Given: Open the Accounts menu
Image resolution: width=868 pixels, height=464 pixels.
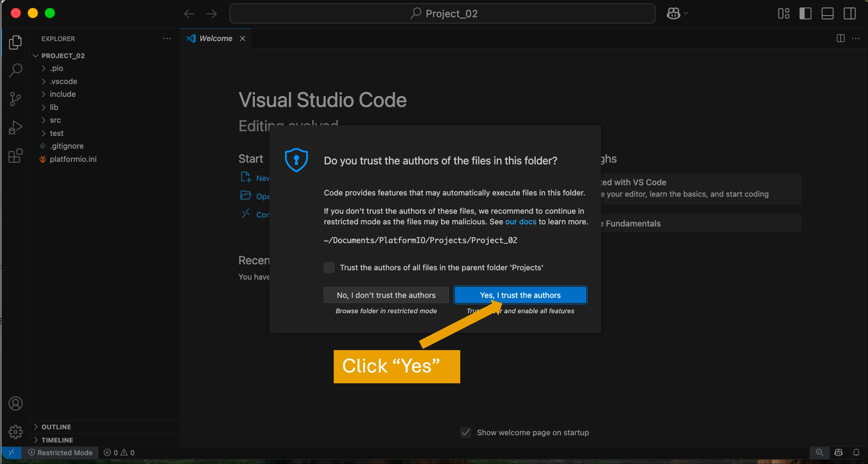Looking at the screenshot, I should pyautogui.click(x=15, y=403).
